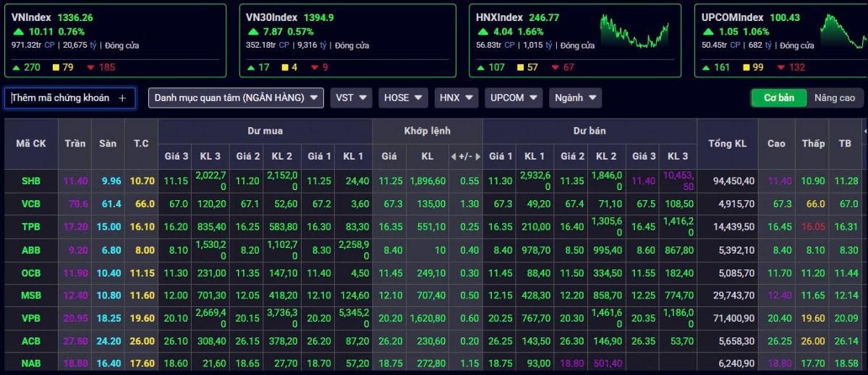
Task: Sort by the TB column header
Action: click(845, 143)
